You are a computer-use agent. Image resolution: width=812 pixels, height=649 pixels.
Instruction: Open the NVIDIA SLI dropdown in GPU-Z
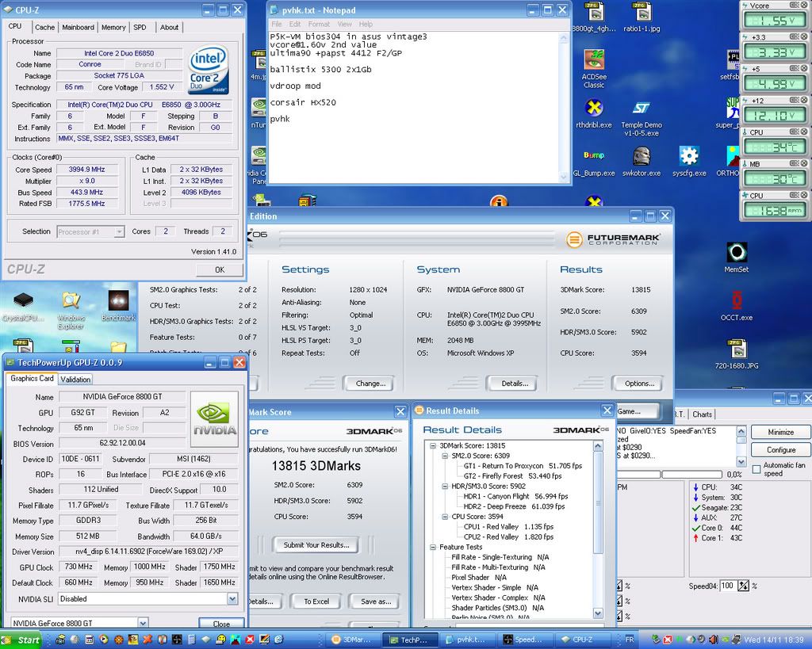coord(232,599)
